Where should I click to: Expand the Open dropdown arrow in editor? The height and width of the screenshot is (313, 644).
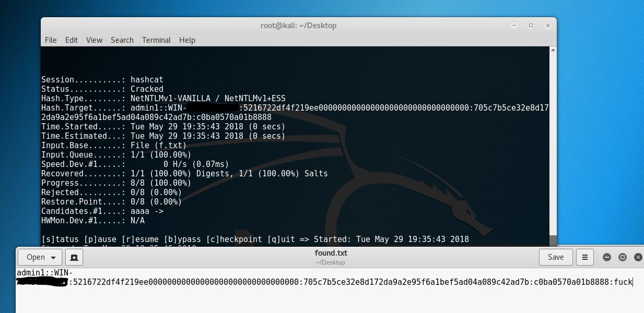[x=53, y=257]
